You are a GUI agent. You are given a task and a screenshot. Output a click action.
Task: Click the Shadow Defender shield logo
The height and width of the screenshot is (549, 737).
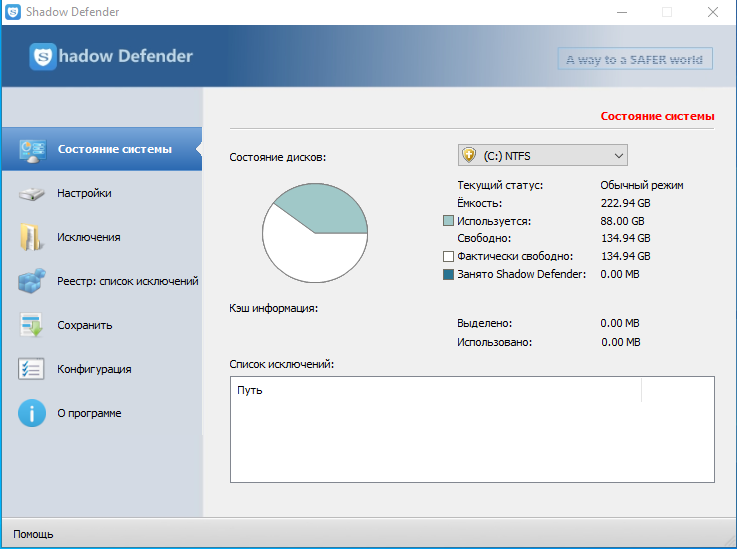click(x=43, y=56)
